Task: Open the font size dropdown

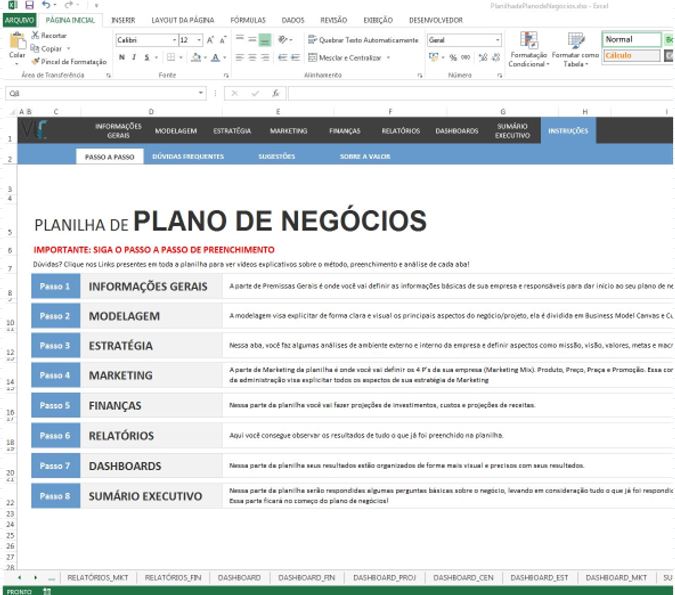Action: pyautogui.click(x=198, y=40)
